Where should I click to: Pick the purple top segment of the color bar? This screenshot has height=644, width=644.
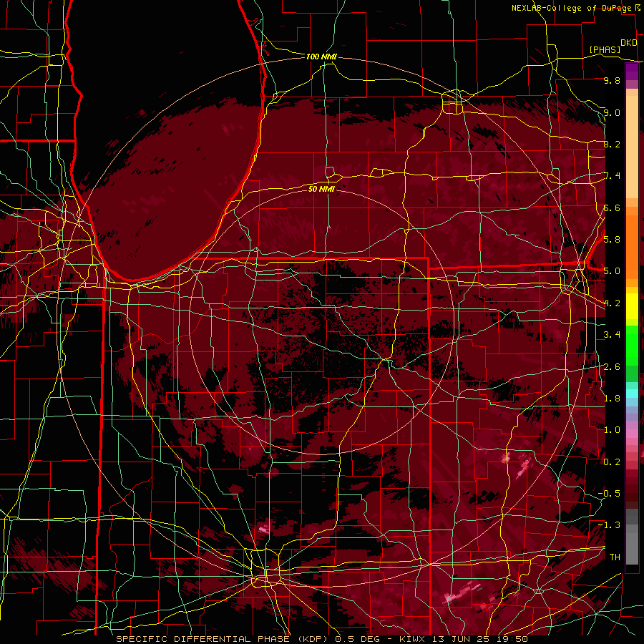pyautogui.click(x=632, y=72)
